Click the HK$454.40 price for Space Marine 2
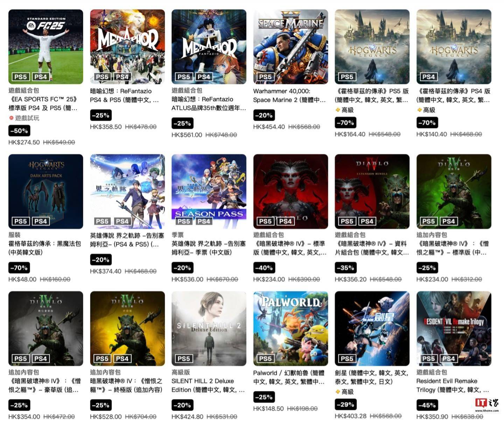504x425 pixels. [269, 127]
